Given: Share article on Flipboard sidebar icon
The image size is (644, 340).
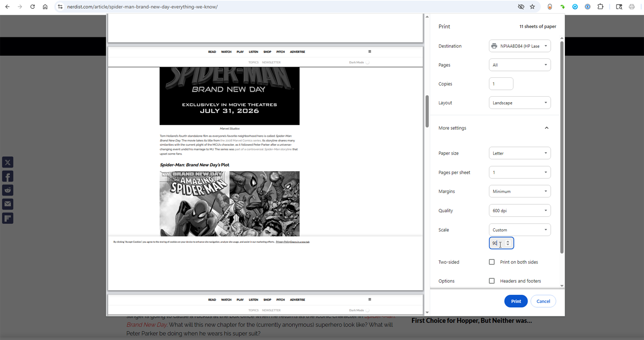Looking at the screenshot, I should tap(8, 218).
